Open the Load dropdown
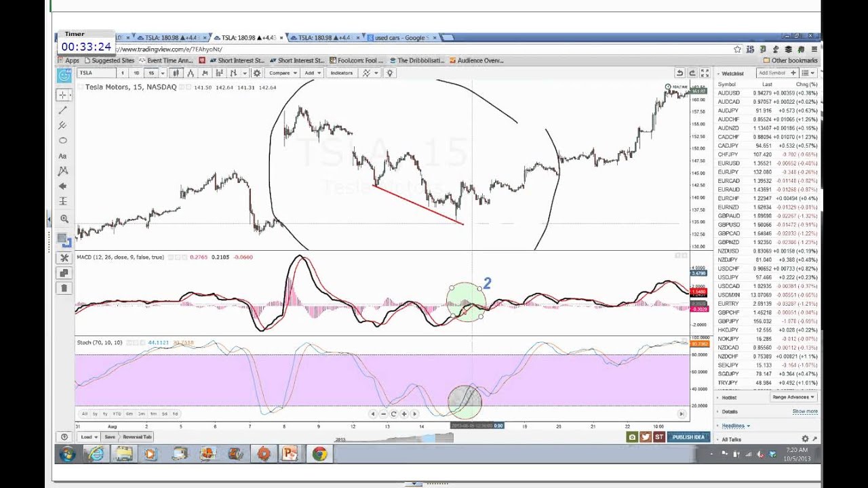The image size is (868, 488). [x=88, y=437]
